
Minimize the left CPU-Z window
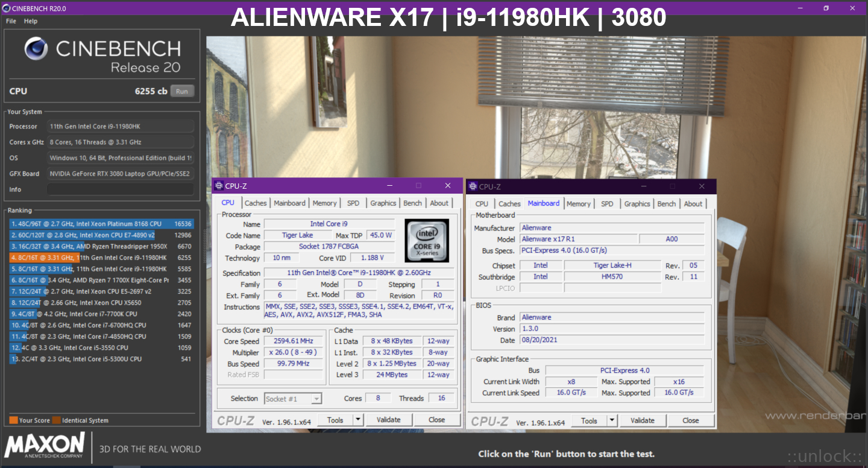click(x=390, y=186)
